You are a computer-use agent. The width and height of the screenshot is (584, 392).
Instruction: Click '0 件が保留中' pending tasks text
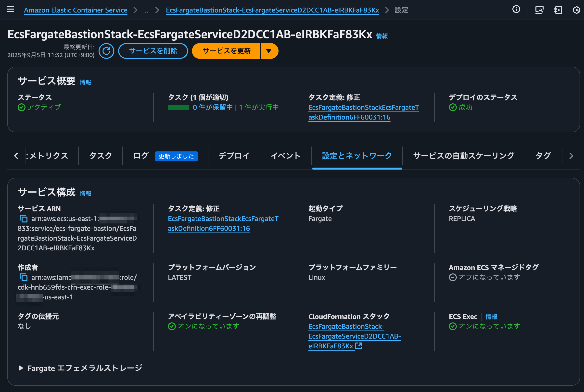pyautogui.click(x=213, y=108)
